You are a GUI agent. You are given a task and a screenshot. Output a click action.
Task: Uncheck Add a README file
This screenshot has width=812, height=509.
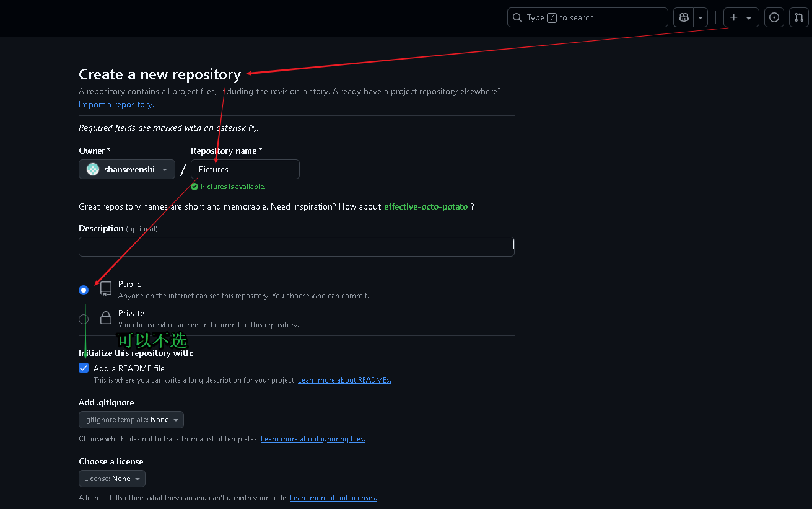tap(84, 368)
